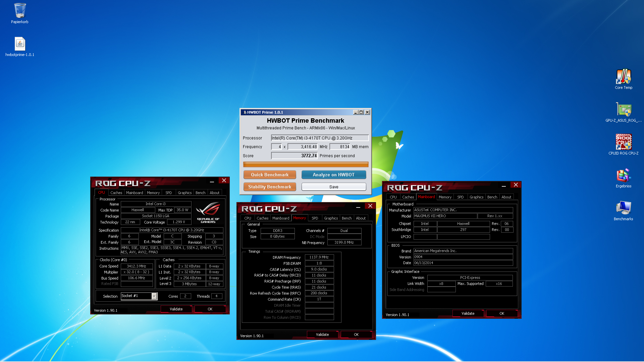Switch to Caches tab in left CPU-Z
644x362 pixels.
(116, 193)
